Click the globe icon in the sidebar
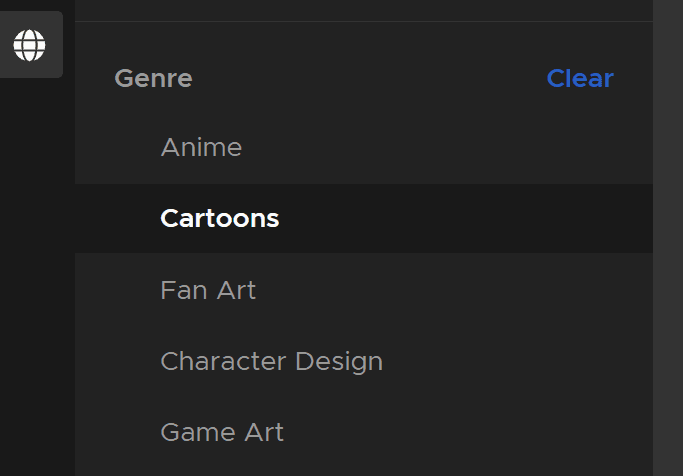This screenshot has width=683, height=476. [x=30, y=45]
